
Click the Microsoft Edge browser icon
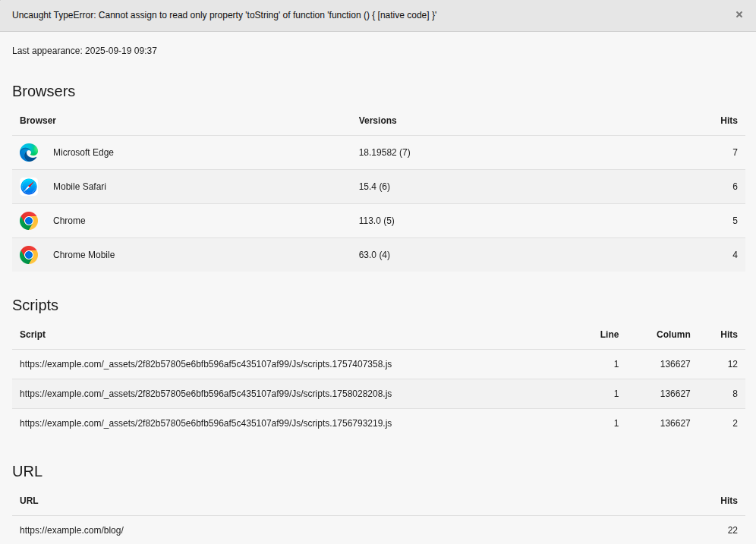(28, 152)
